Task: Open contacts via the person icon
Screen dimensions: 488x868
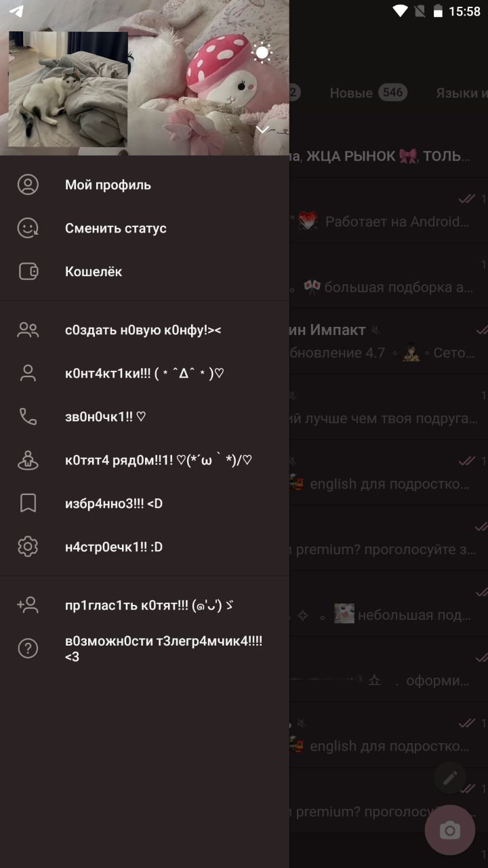Action: (28, 373)
